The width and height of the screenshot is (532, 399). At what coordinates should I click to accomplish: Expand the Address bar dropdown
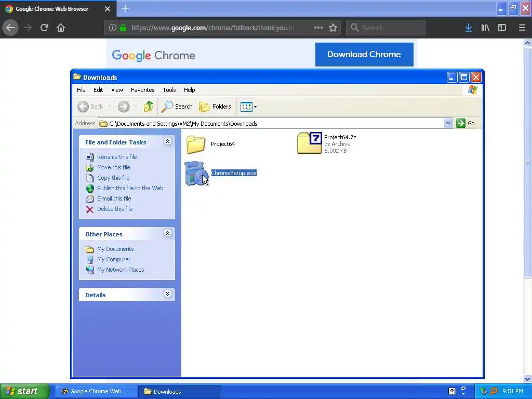click(x=448, y=123)
